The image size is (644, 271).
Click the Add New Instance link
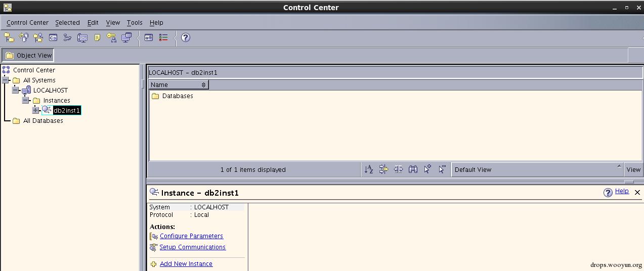[186, 264]
